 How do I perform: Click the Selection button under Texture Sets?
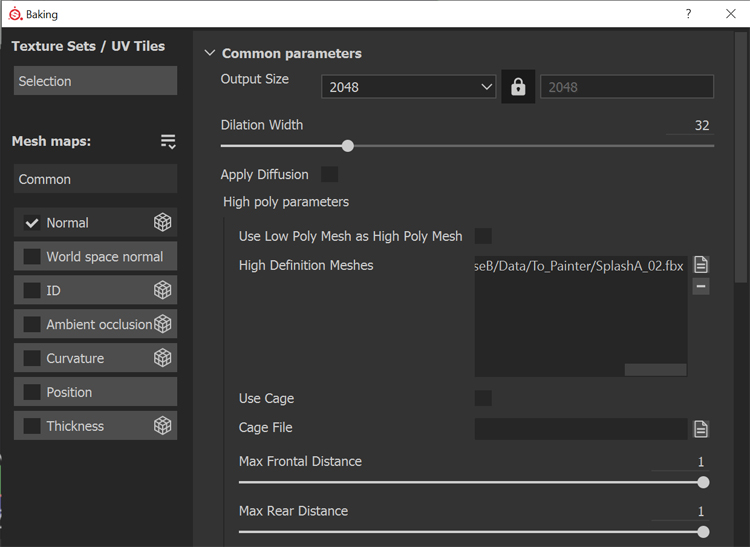point(95,81)
